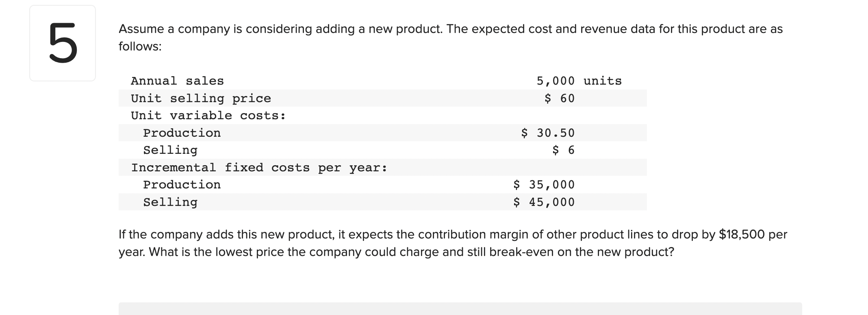Select the Unit selling price row
Image resolution: width=868 pixels, height=315 pixels.
coord(383,98)
